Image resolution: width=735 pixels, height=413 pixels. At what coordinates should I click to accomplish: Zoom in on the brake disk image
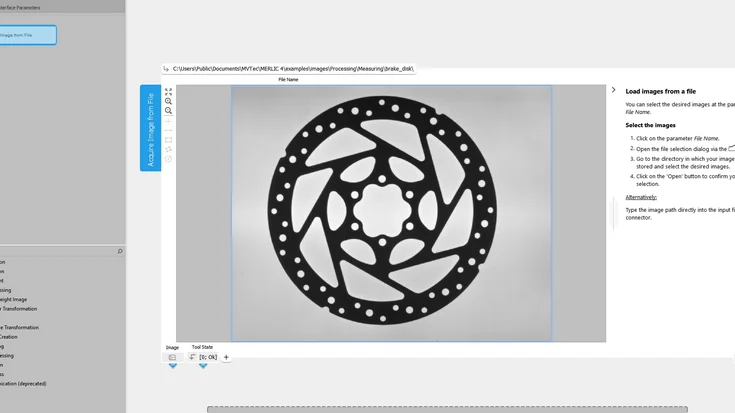coord(168,101)
